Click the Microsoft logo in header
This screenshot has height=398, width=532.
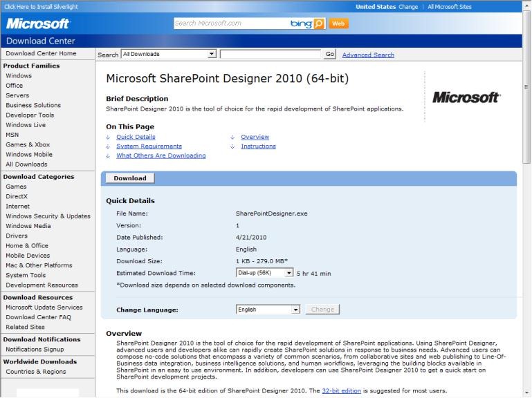point(37,23)
